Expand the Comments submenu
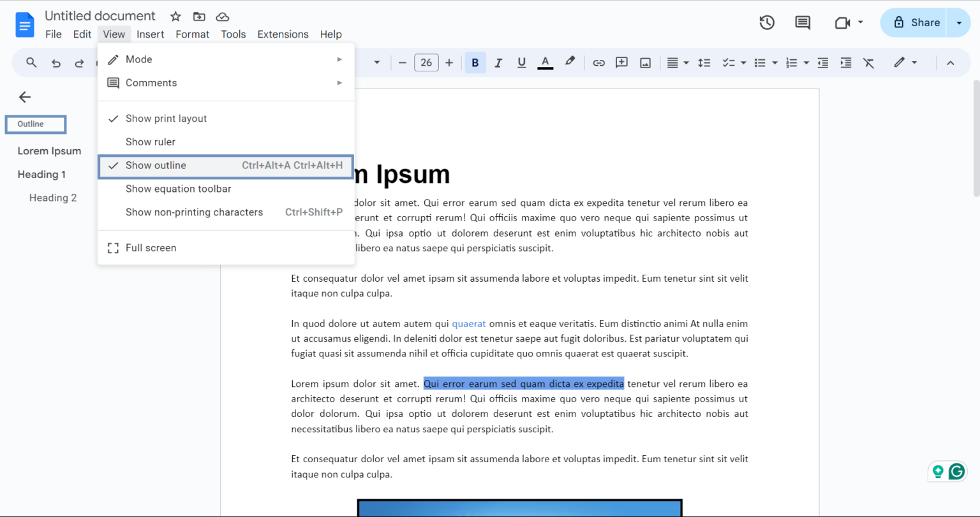The height and width of the screenshot is (517, 980). coord(151,82)
